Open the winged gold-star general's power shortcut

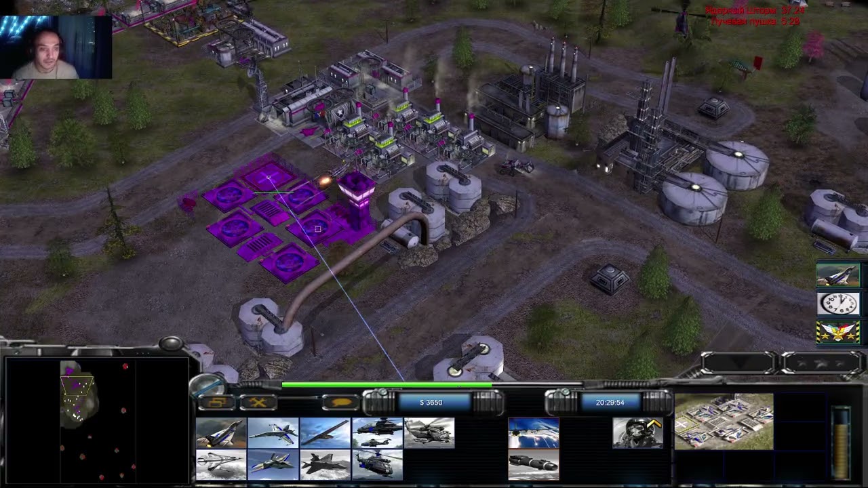[x=839, y=333]
